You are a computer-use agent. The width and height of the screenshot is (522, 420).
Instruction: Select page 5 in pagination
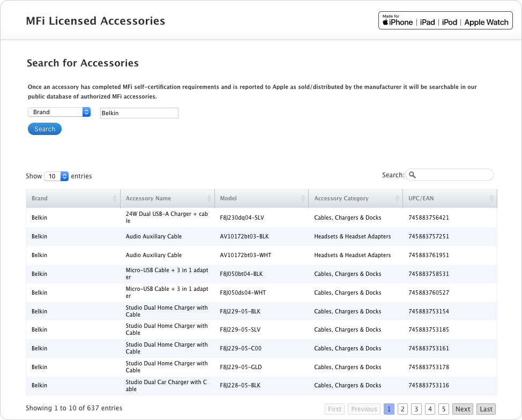(443, 409)
